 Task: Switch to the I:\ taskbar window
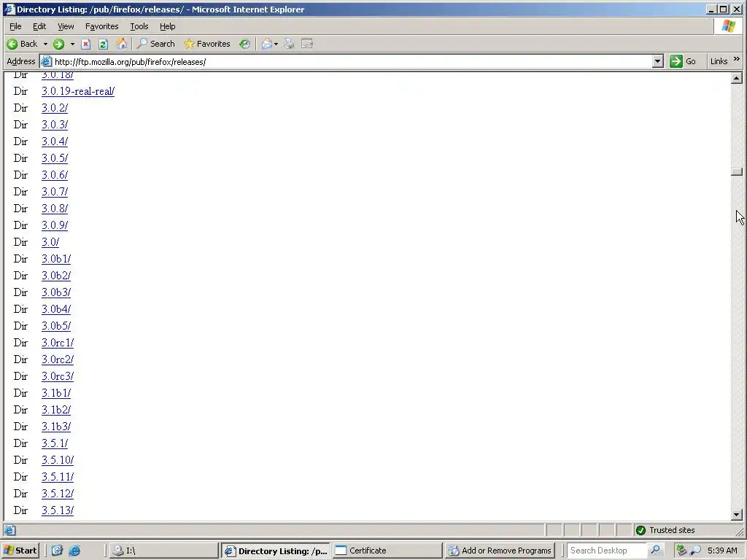pyautogui.click(x=163, y=551)
